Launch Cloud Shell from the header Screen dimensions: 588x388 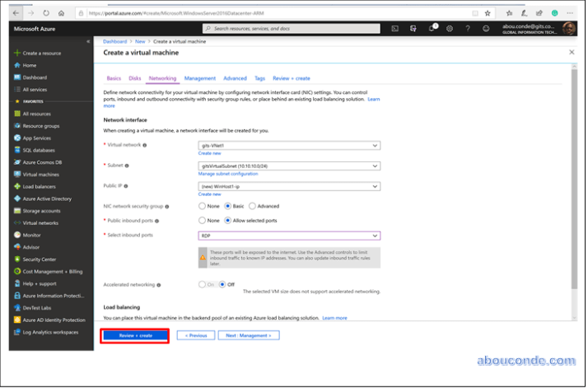pos(395,28)
